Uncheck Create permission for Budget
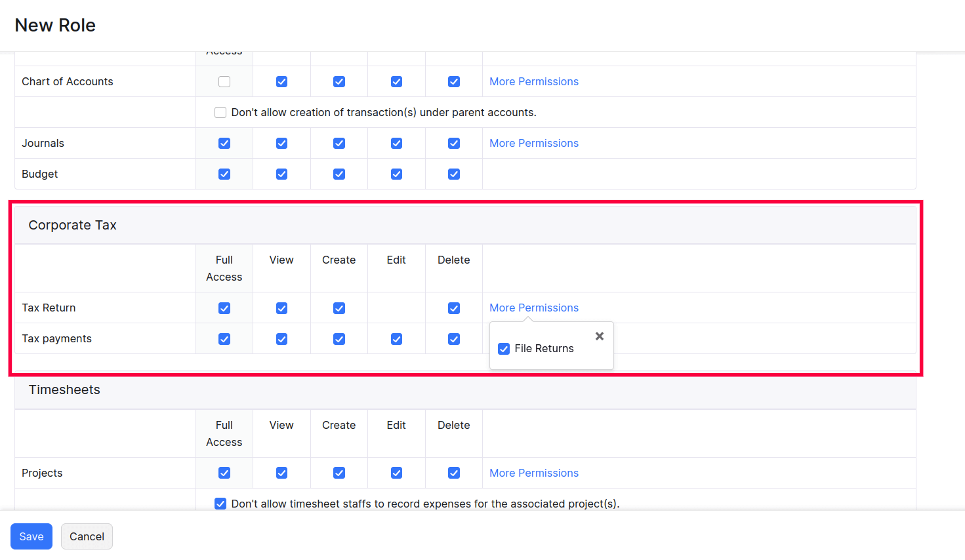The height and width of the screenshot is (560, 965). pos(339,174)
